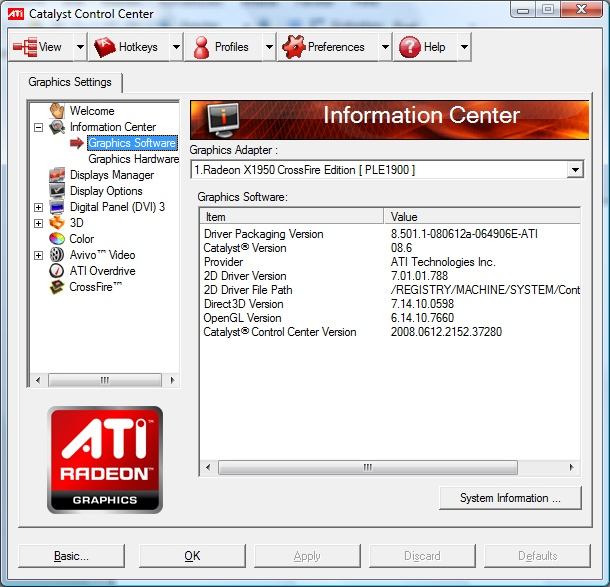Click the tree panel scroll right arrow
The width and height of the screenshot is (610, 587).
click(x=172, y=380)
